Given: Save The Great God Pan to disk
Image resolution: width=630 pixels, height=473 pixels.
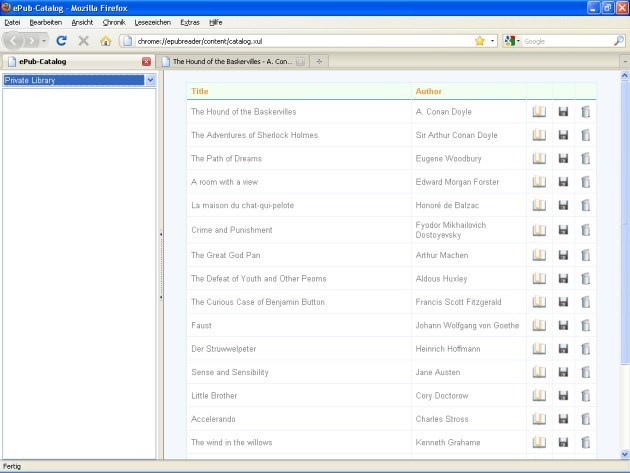Looking at the screenshot, I should (563, 255).
